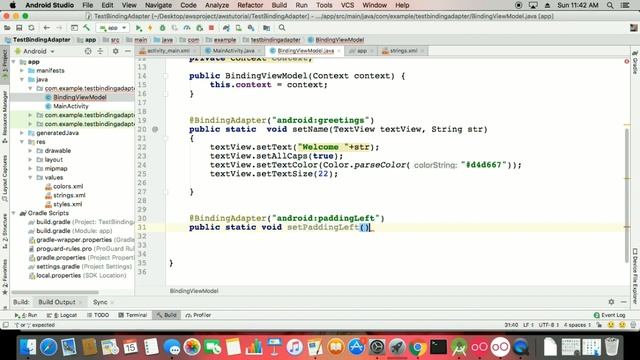Click the scroll-from-source target icon in Project panel
This screenshot has width=640, height=360.
pyautogui.click(x=88, y=51)
